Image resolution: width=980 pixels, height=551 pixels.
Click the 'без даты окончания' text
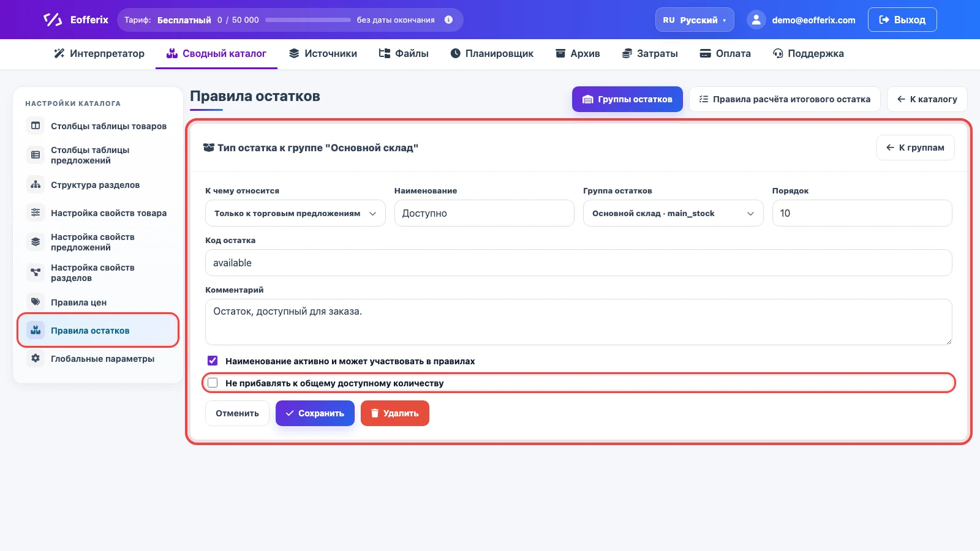coord(396,20)
